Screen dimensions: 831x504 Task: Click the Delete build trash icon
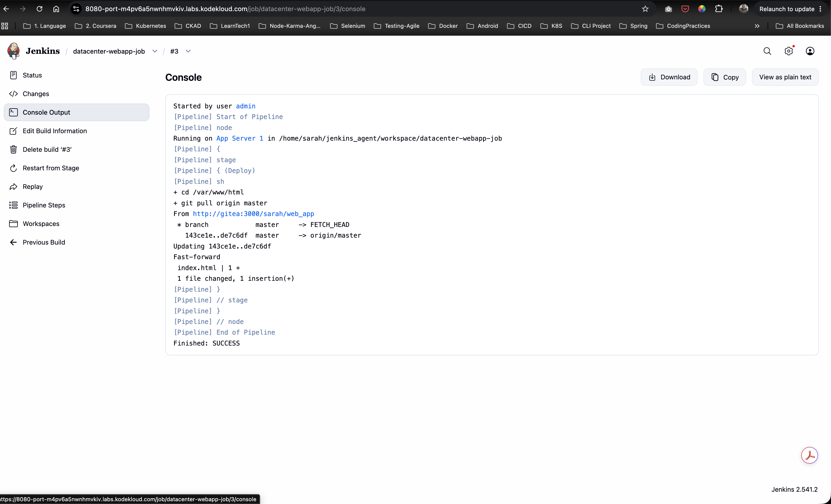click(13, 149)
